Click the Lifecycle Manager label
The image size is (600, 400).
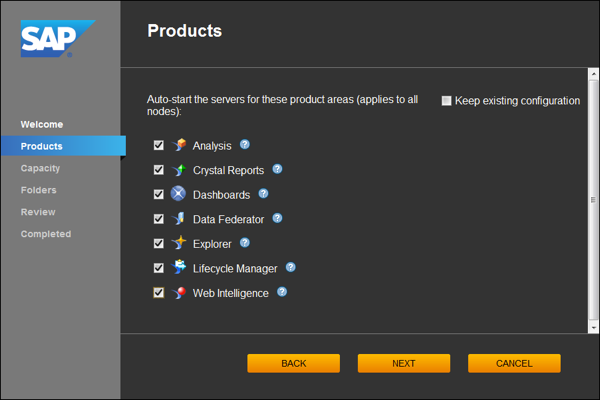click(x=235, y=269)
